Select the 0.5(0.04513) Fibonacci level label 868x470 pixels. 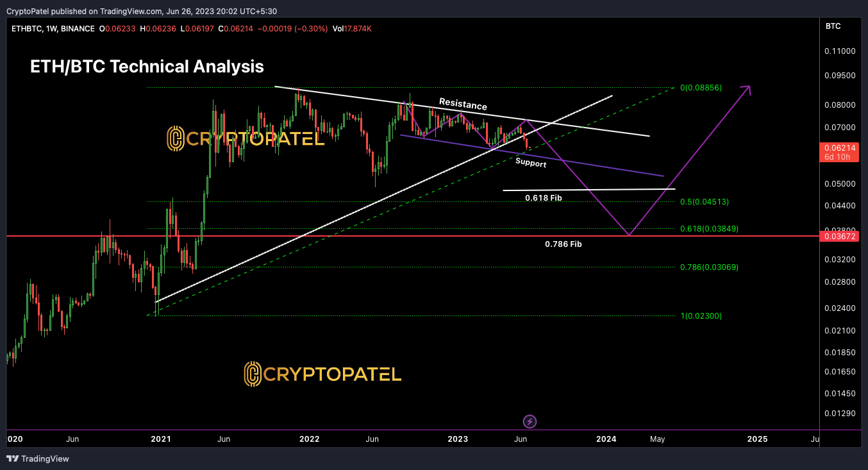pyautogui.click(x=704, y=201)
